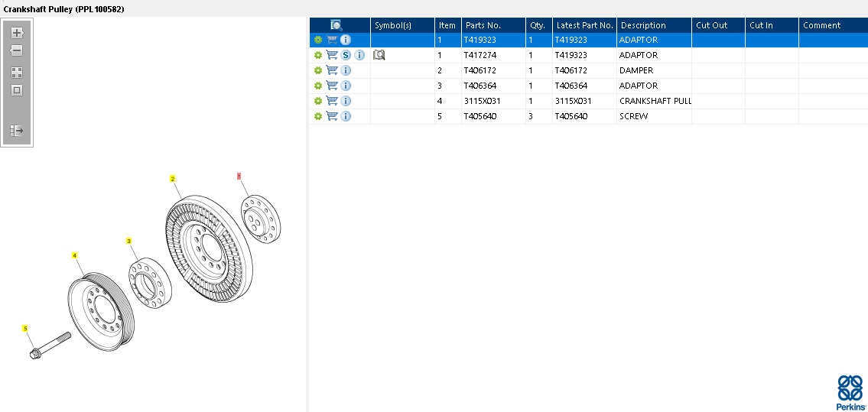Click the four-square grid view icon
The height and width of the screenshot is (412, 868).
pyautogui.click(x=17, y=73)
